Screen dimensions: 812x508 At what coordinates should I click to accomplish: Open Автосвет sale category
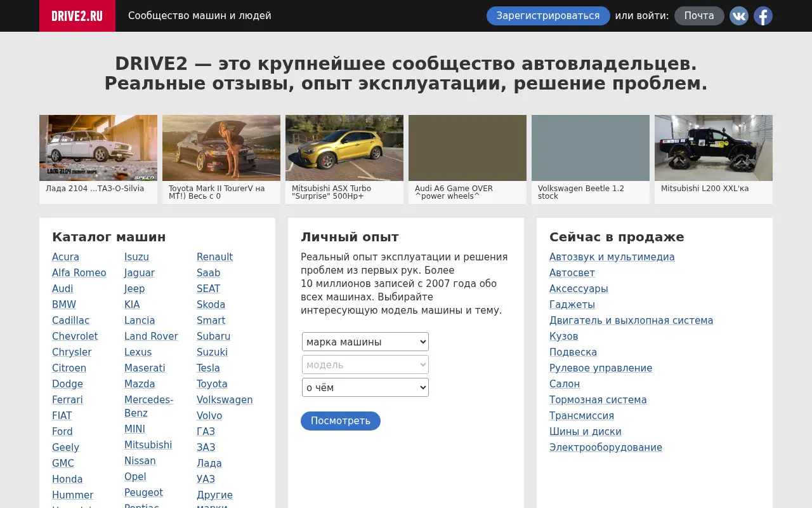point(572,273)
